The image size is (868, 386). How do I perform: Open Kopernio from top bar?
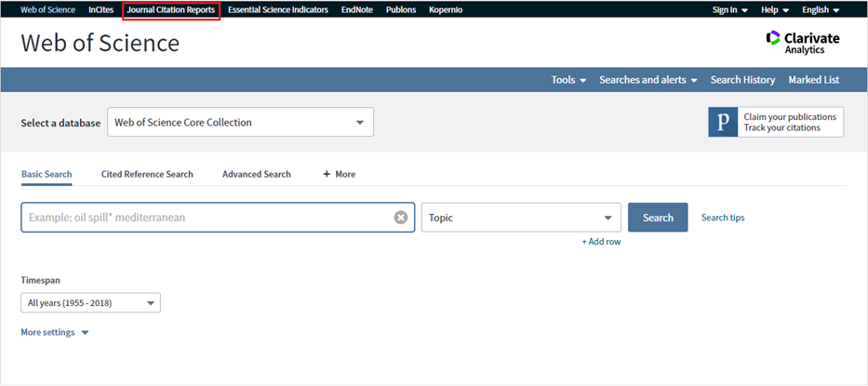(446, 10)
